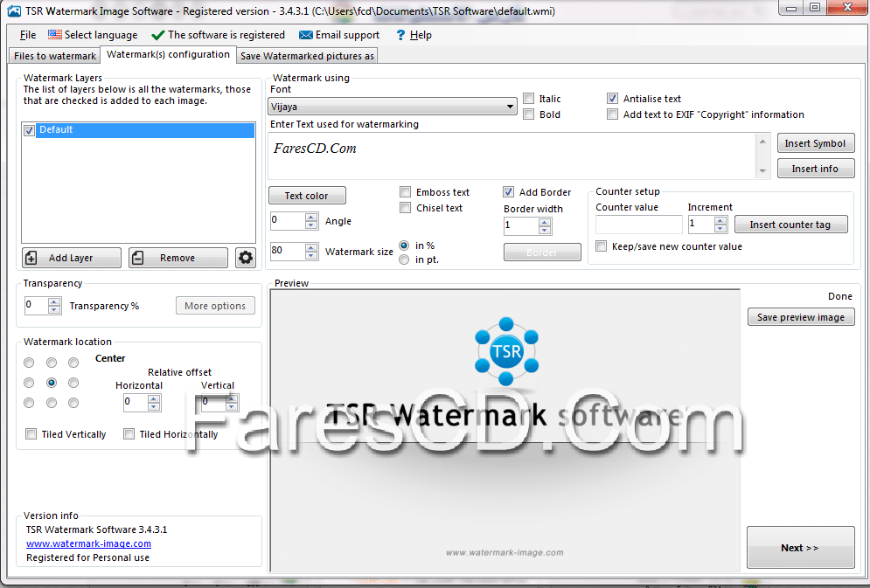Open the Help menu
This screenshot has width=870, height=588.
coord(421,35)
